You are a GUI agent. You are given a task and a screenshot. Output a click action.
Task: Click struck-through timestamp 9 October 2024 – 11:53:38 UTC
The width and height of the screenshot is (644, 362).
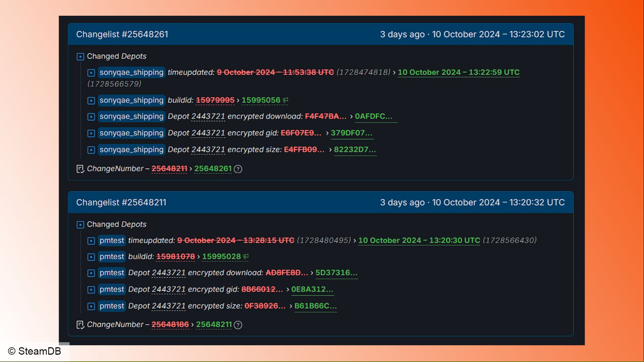point(275,72)
